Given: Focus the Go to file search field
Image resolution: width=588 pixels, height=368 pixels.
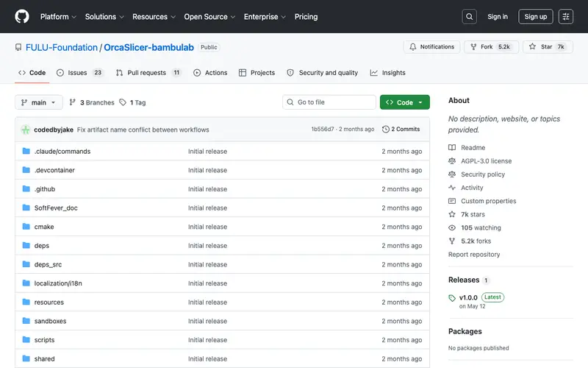Looking at the screenshot, I should click(329, 102).
